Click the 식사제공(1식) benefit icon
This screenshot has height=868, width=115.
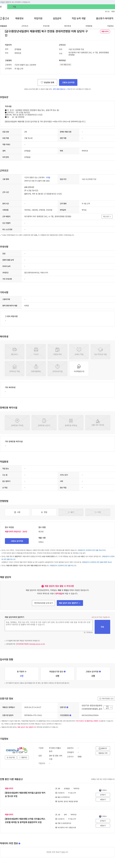(79, 369)
